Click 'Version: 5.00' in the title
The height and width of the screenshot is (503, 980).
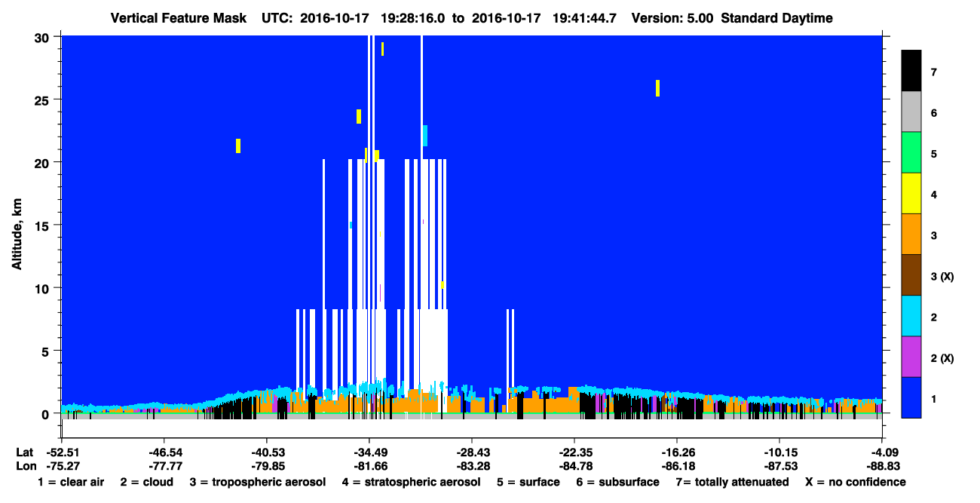click(672, 18)
